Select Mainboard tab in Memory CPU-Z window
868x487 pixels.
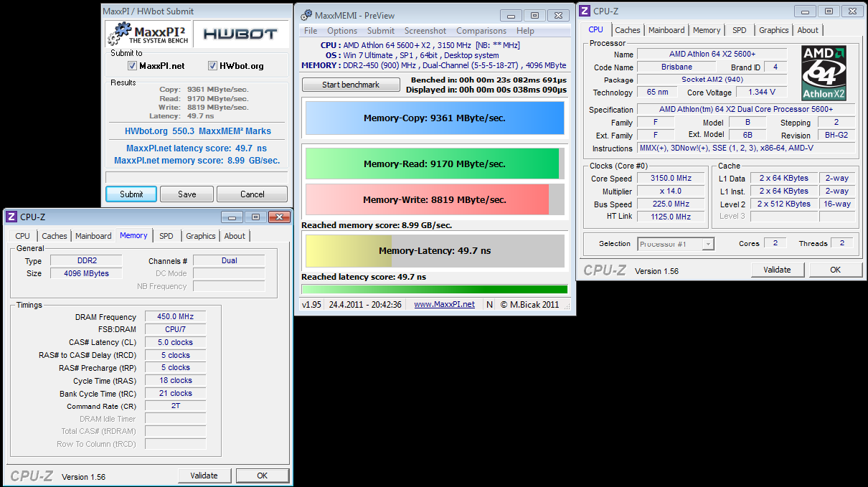[x=93, y=236]
